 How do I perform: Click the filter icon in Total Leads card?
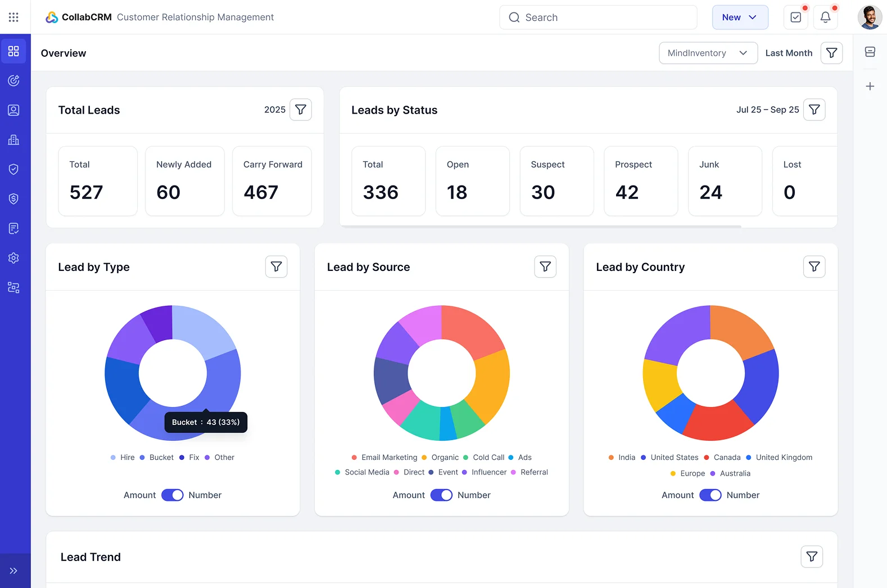pyautogui.click(x=301, y=110)
